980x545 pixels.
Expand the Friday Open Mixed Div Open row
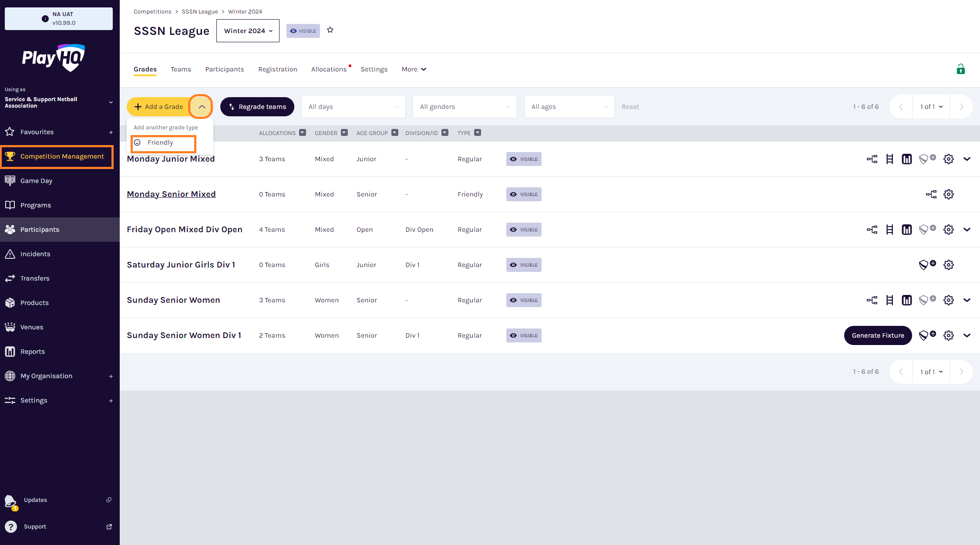(967, 230)
